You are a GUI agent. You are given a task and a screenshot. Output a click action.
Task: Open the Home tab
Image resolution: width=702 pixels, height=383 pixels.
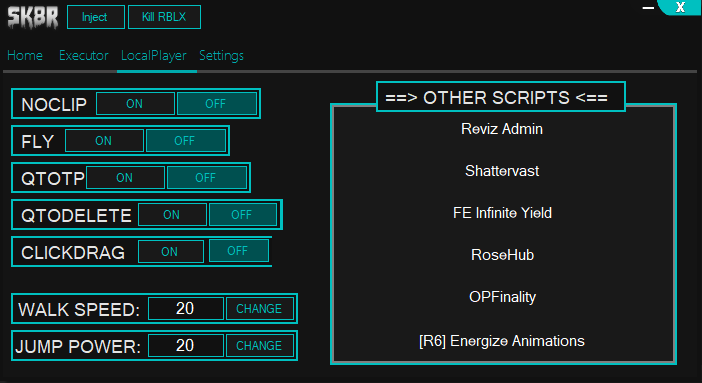coord(25,56)
